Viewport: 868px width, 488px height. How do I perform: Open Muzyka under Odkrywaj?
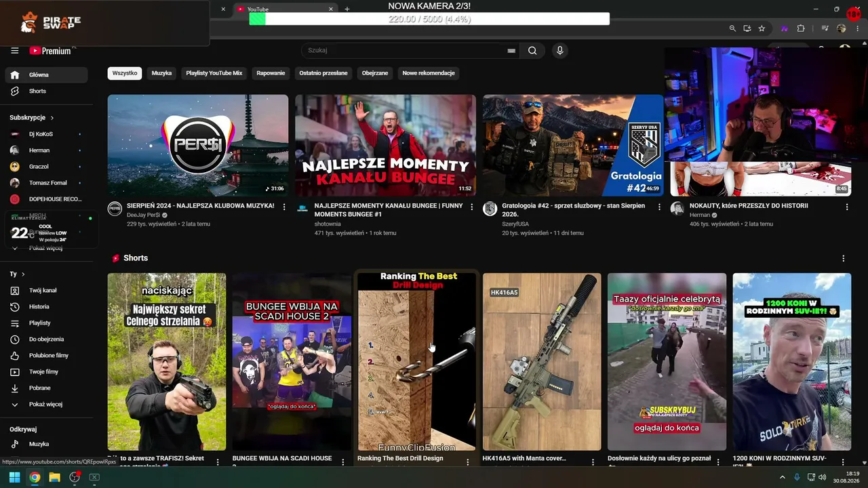pos(46,444)
